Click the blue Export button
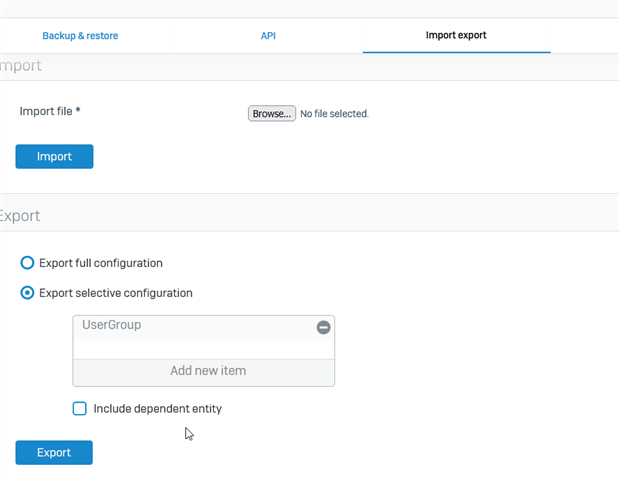The image size is (619, 480). pyautogui.click(x=54, y=452)
